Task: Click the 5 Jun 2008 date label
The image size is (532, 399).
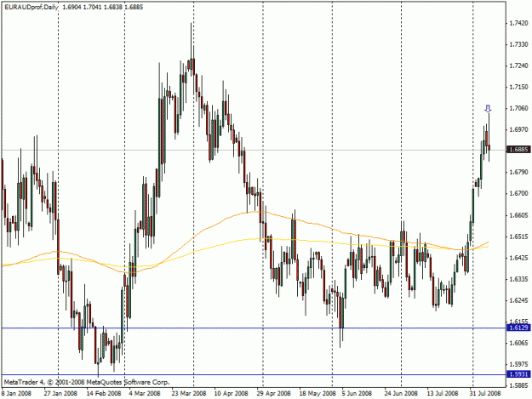Action: [x=357, y=394]
